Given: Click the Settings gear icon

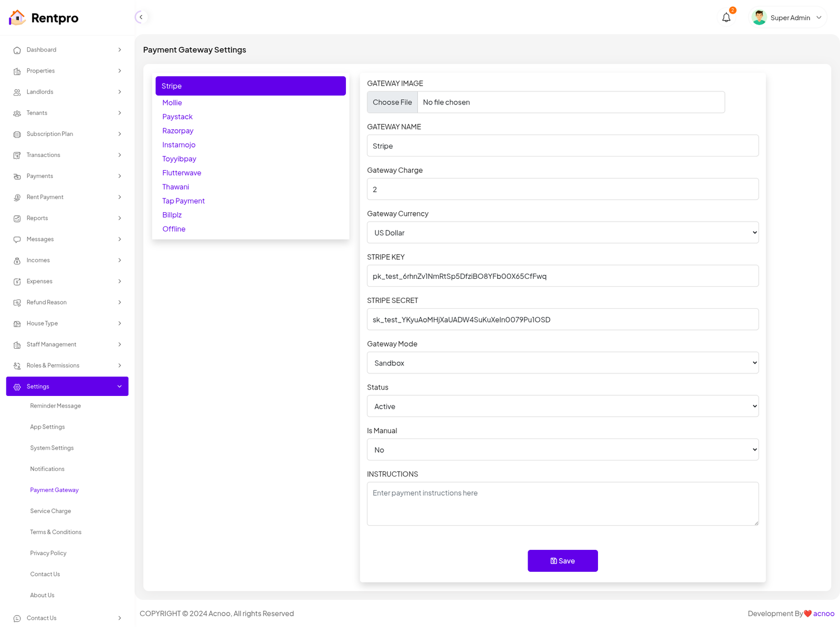Looking at the screenshot, I should 17,387.
